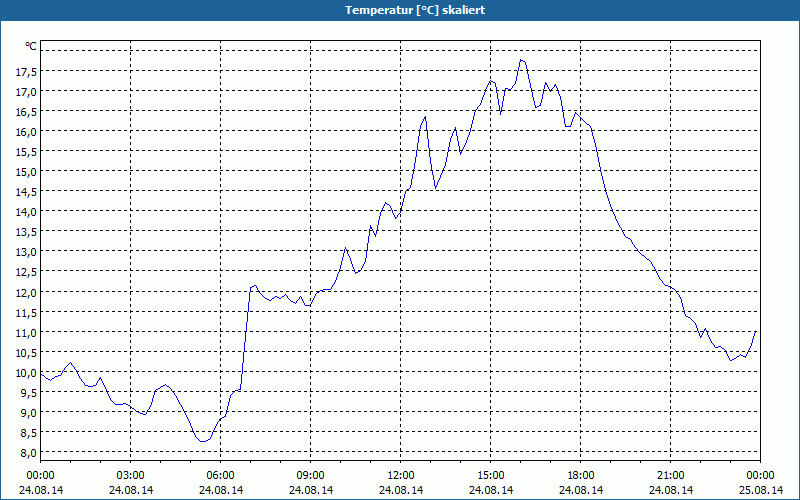Click the 24.08.14 date below 18:00
Image resolution: width=800 pixels, height=500 pixels.
(581, 490)
